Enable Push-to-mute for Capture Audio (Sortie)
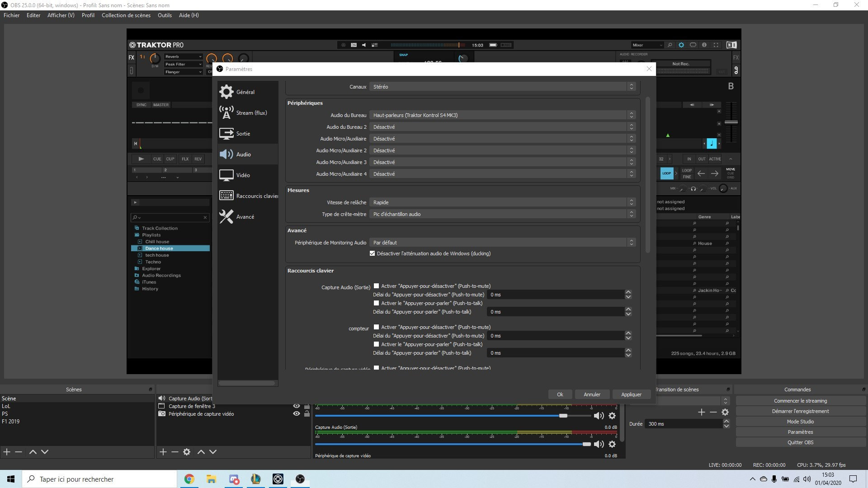 [x=377, y=286]
